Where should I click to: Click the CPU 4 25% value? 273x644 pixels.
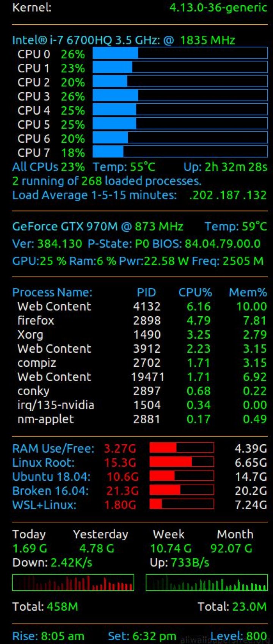pyautogui.click(x=73, y=110)
